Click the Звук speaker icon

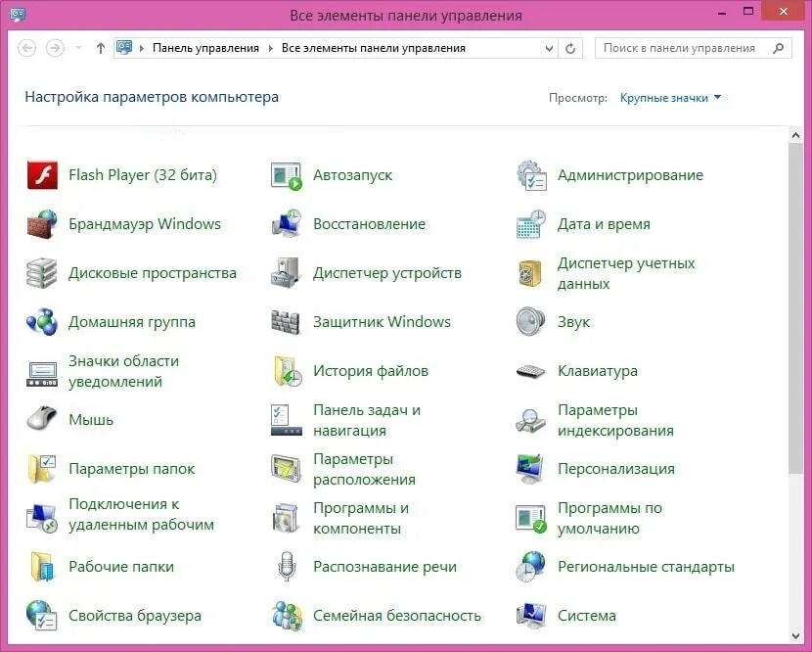[531, 322]
